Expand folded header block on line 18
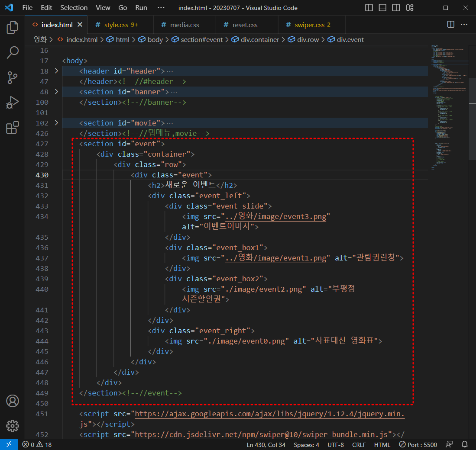Image resolution: width=476 pixels, height=450 pixels. [56, 71]
